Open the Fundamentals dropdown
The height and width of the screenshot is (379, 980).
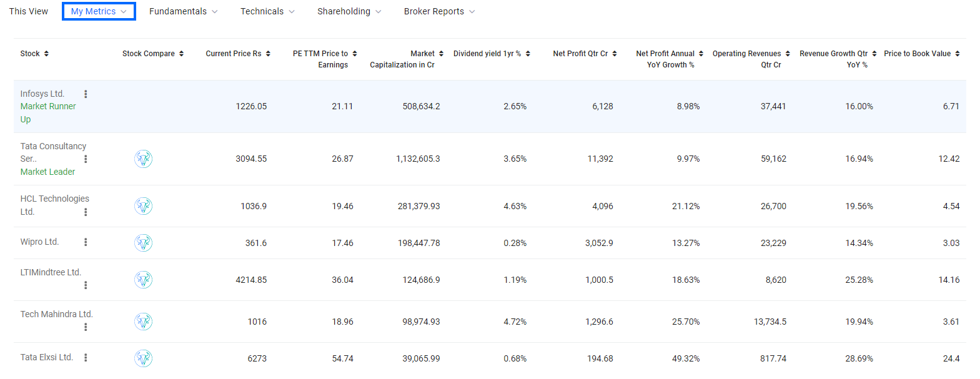[x=183, y=11]
